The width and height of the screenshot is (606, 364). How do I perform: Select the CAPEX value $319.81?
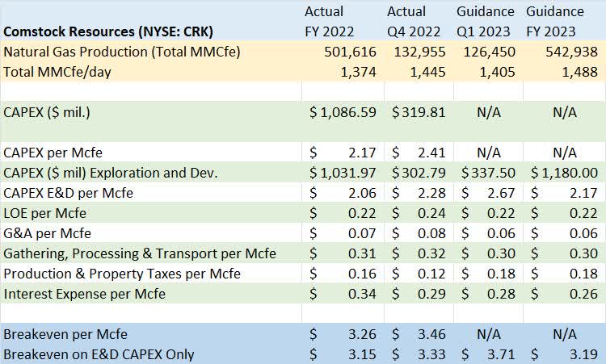[419, 112]
